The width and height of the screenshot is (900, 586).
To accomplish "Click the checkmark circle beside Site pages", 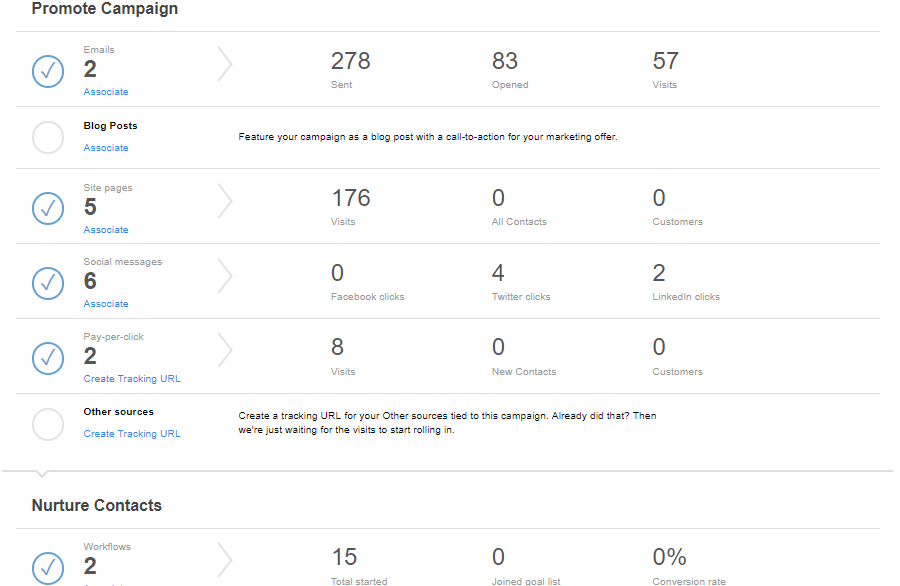I will (x=48, y=208).
